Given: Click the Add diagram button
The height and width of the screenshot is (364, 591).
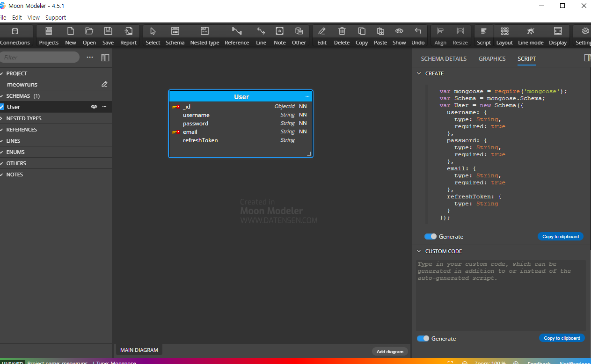Looking at the screenshot, I should [x=390, y=351].
